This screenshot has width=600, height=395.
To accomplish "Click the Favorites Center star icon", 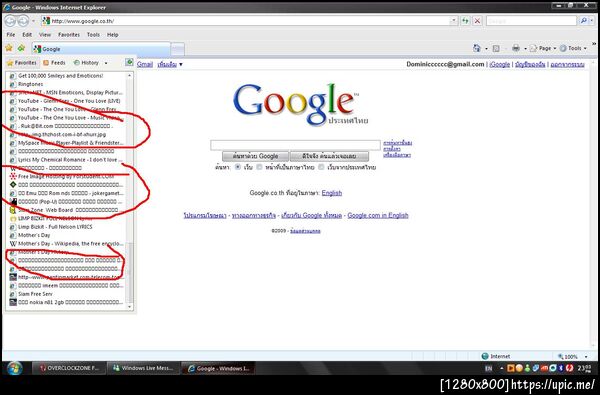I will coord(9,48).
